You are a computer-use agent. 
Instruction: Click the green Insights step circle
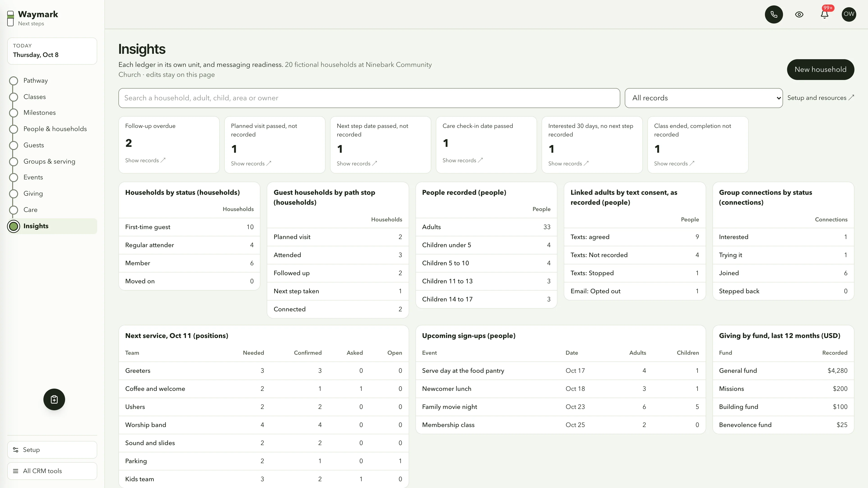tap(14, 226)
